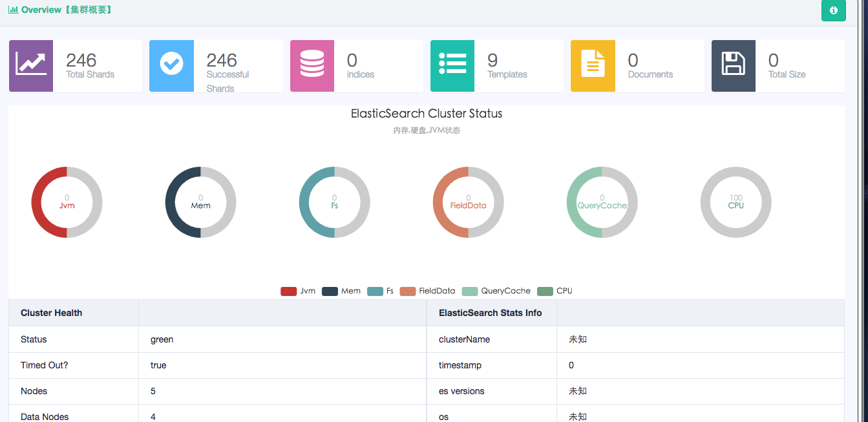Click the Timed Out? row label
This screenshot has height=422, width=868.
pos(44,365)
